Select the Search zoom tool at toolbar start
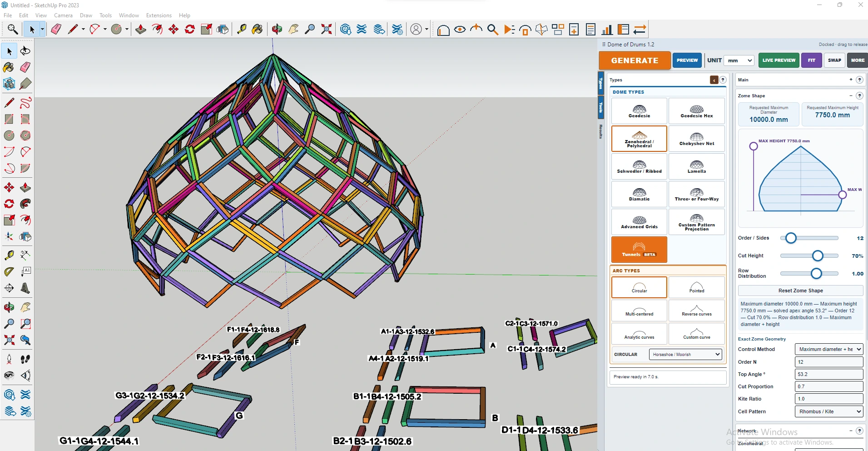Viewport: 868px width, 451px height. 12,30
